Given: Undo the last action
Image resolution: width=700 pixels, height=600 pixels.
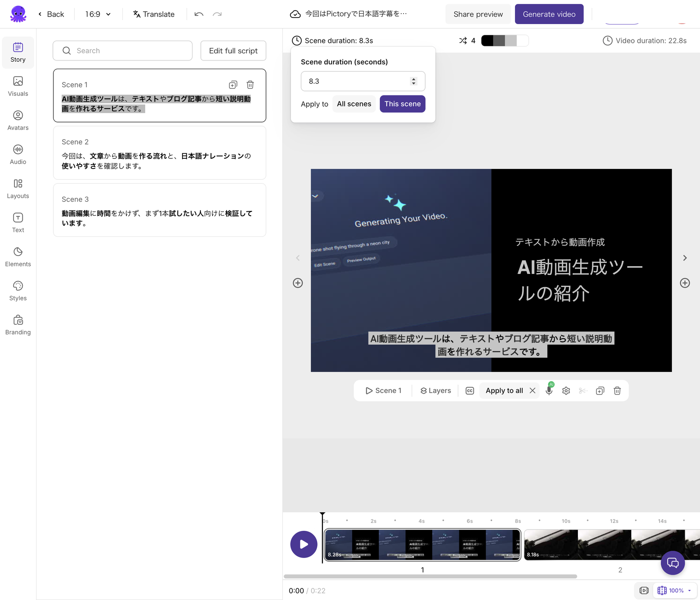Looking at the screenshot, I should click(x=199, y=14).
